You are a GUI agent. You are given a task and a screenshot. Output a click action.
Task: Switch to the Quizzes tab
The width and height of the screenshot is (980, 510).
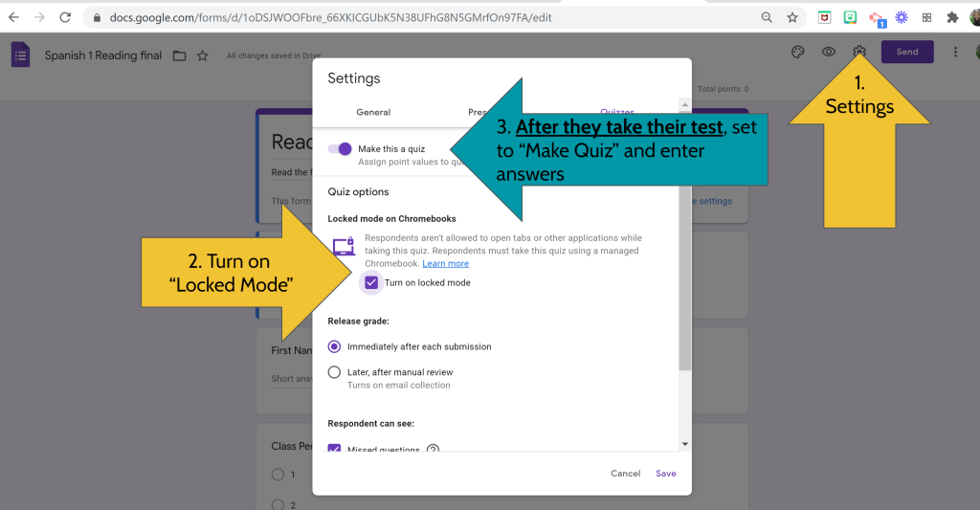click(x=617, y=112)
